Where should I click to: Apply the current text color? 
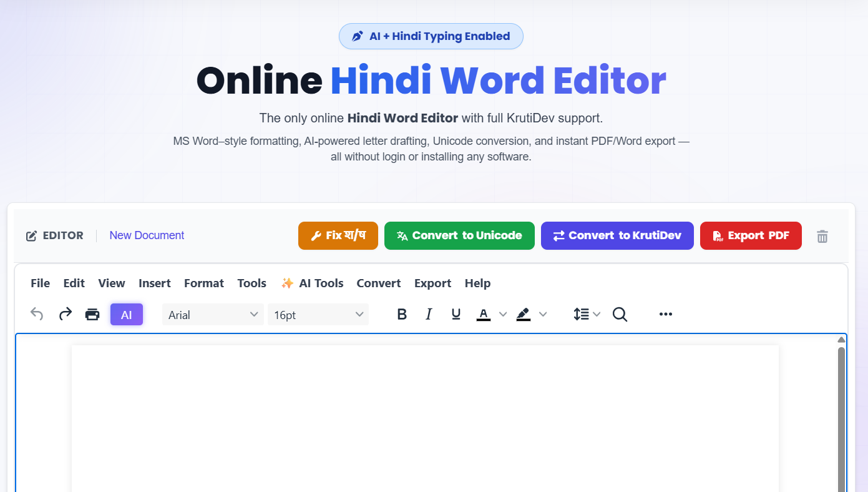(x=484, y=314)
